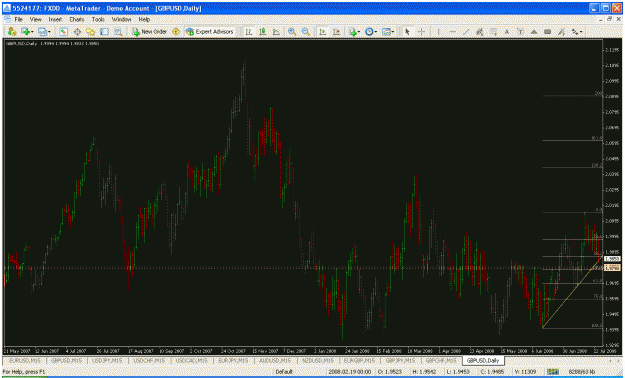This screenshot has width=625, height=378.
Task: Switch to the USDCAD,M15 chart tab
Action: click(x=191, y=360)
